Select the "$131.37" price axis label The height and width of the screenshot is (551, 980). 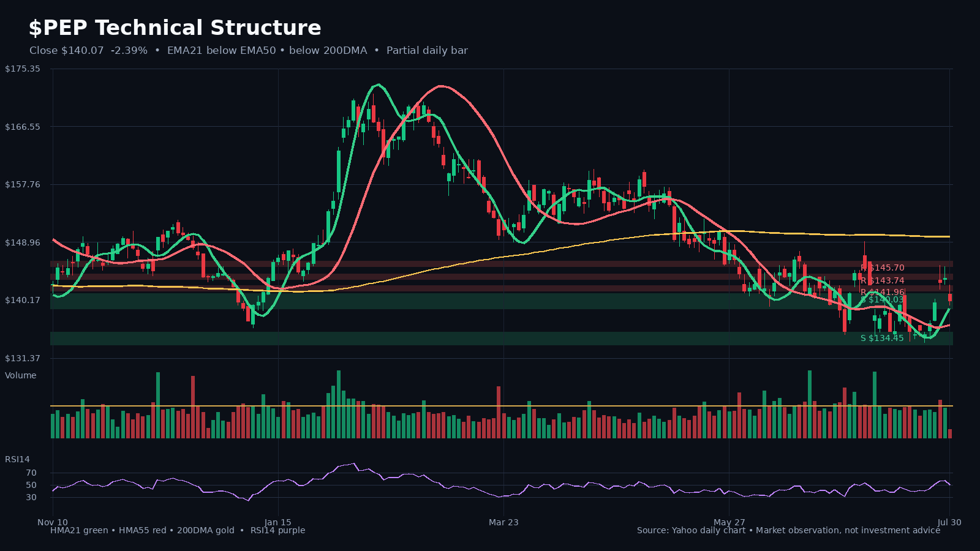point(23,358)
